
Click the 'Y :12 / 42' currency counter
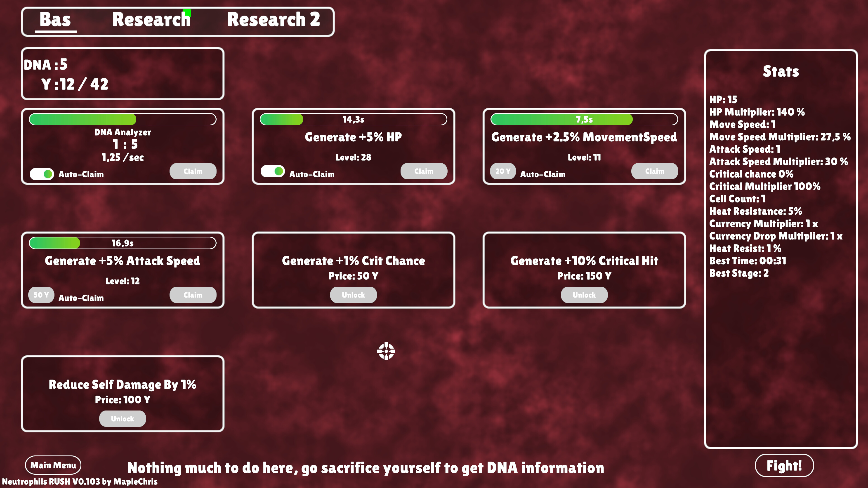pos(75,84)
